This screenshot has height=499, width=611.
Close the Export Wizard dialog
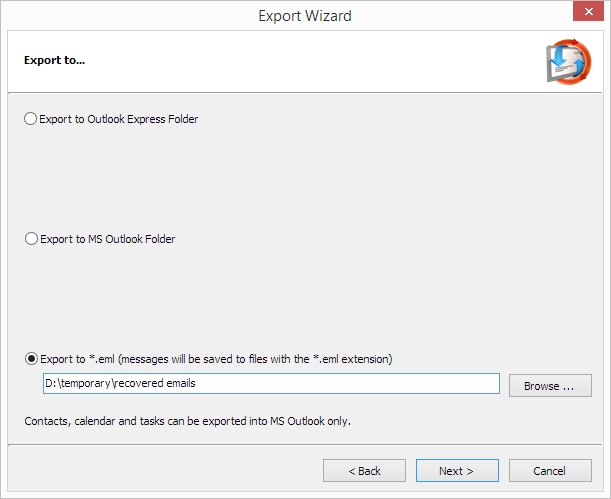tap(588, 12)
